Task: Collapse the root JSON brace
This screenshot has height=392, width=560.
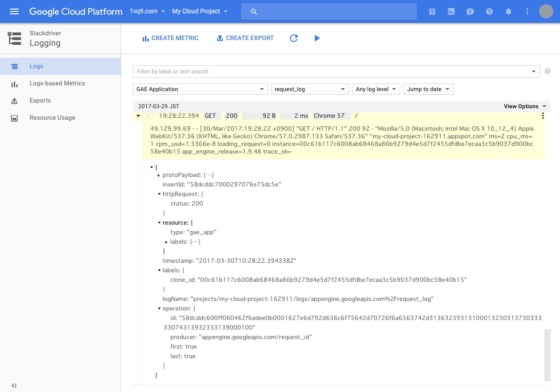Action: 152,167
